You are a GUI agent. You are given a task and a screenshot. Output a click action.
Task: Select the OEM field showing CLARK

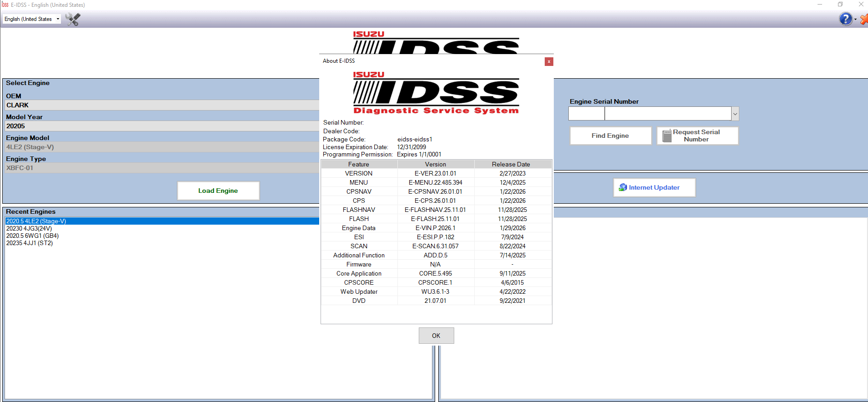coord(162,105)
